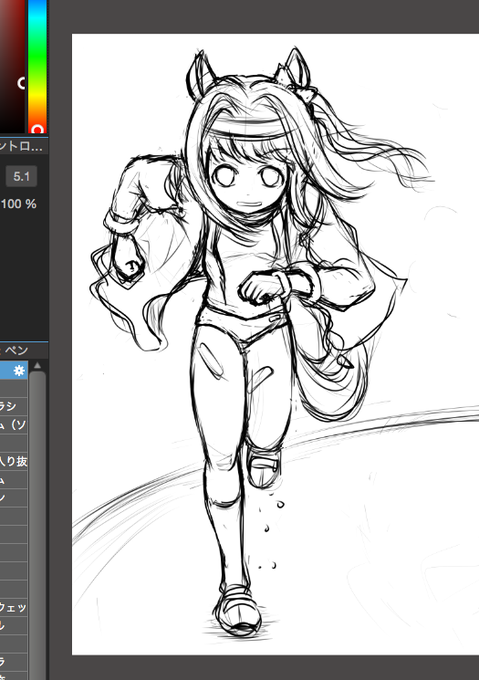Select the brush row ending 'ウェッ'
The height and width of the screenshot is (680, 479).
click(x=14, y=607)
